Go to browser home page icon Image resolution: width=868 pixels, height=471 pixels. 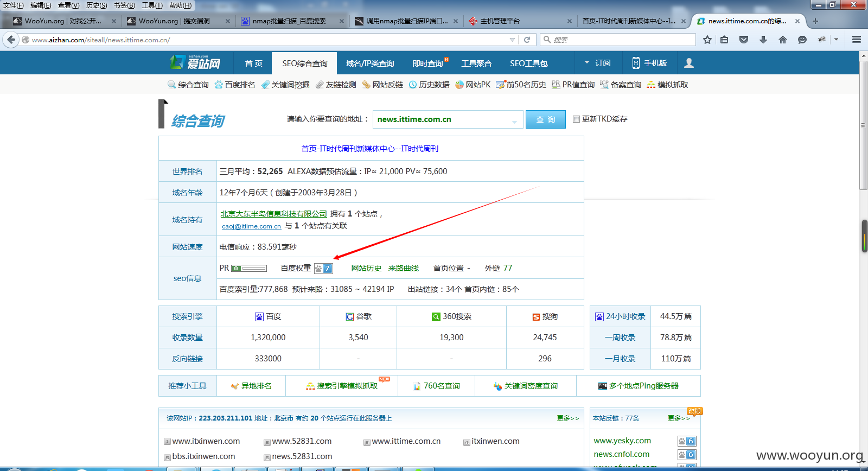point(783,40)
